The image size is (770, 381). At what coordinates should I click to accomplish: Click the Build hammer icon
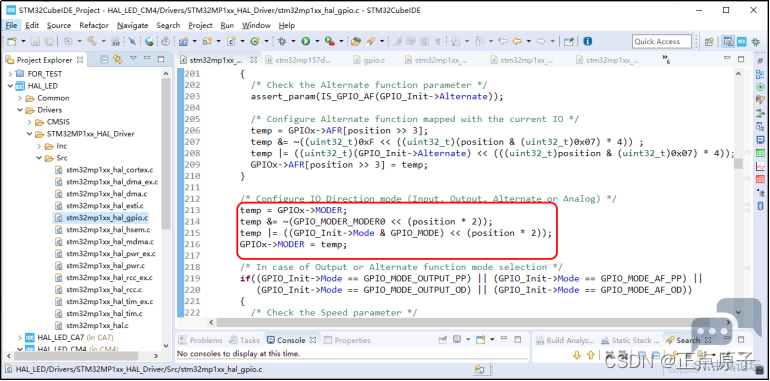click(x=92, y=42)
